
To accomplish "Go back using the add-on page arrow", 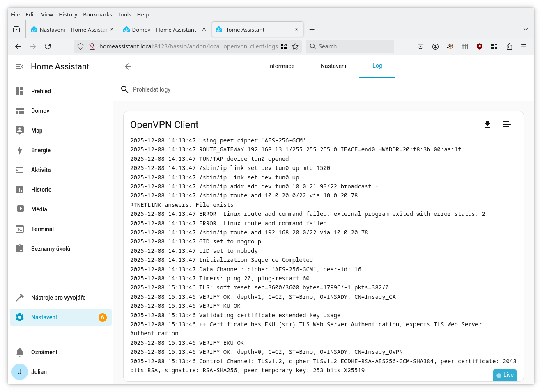I will click(128, 66).
